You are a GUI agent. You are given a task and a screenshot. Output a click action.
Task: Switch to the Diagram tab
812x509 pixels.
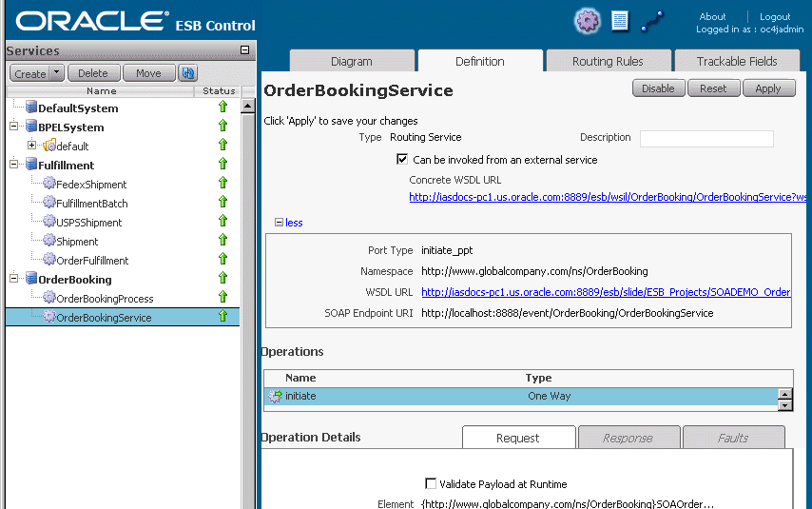tap(352, 61)
